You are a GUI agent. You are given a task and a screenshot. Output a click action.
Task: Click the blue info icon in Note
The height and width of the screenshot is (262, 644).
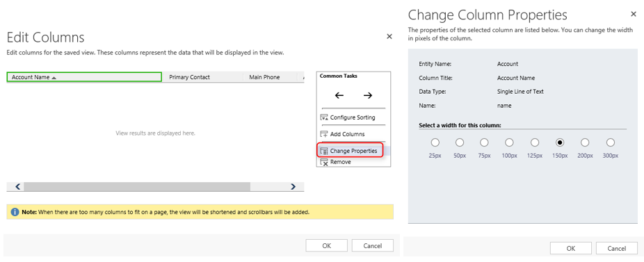tap(15, 213)
